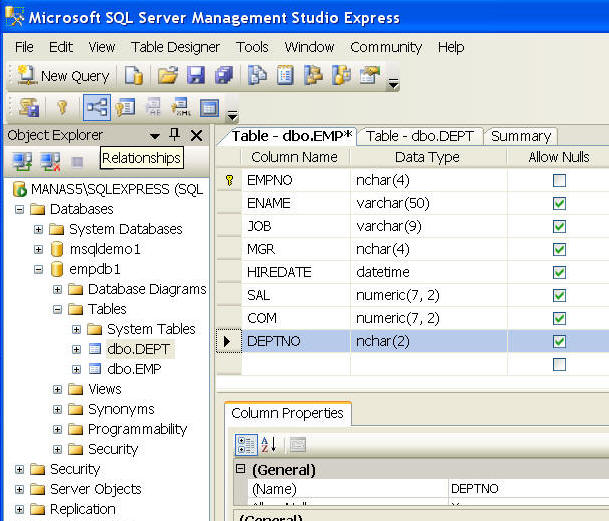Click the DEPTNO column name cell

click(x=296, y=342)
